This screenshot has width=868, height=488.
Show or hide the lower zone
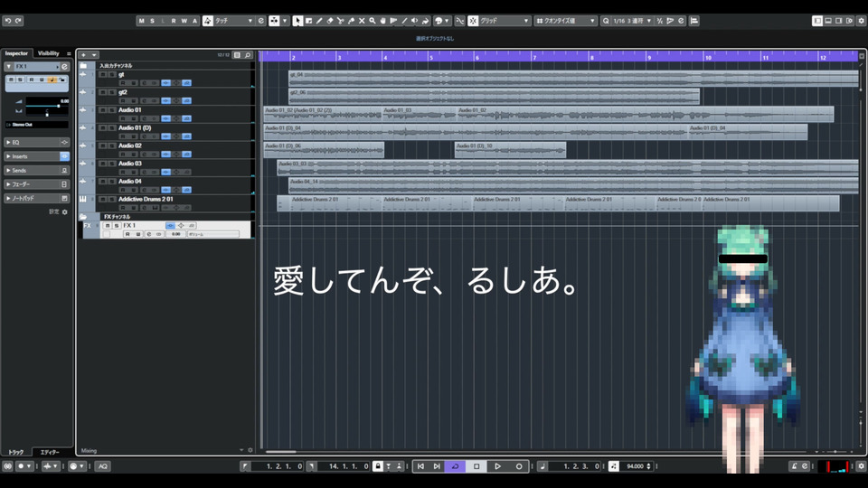(828, 21)
